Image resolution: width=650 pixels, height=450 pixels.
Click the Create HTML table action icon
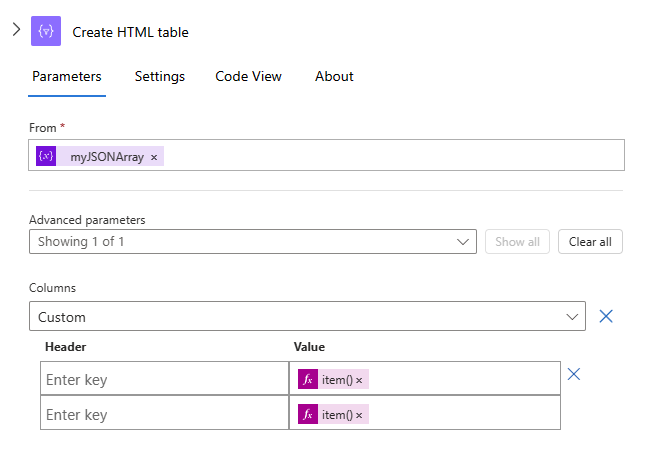pyautogui.click(x=46, y=31)
